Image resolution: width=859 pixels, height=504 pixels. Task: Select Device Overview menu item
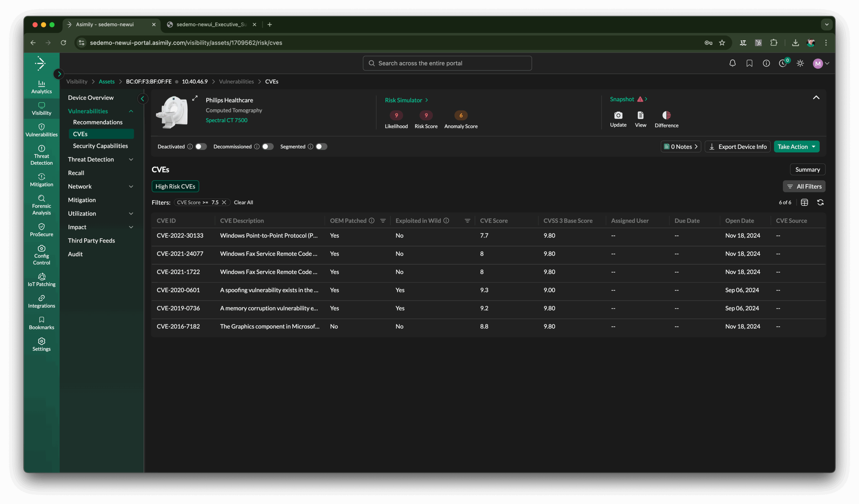tap(91, 98)
